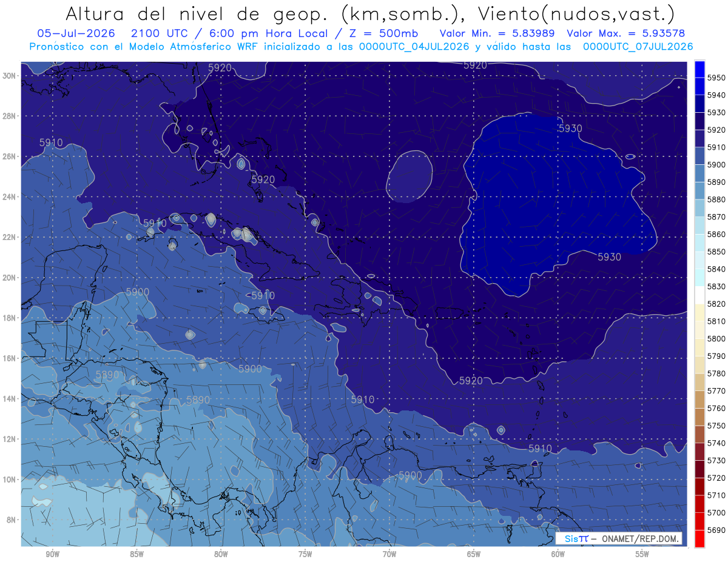Click the '70W' longitude axis label
This screenshot has width=728, height=562.
click(x=389, y=554)
